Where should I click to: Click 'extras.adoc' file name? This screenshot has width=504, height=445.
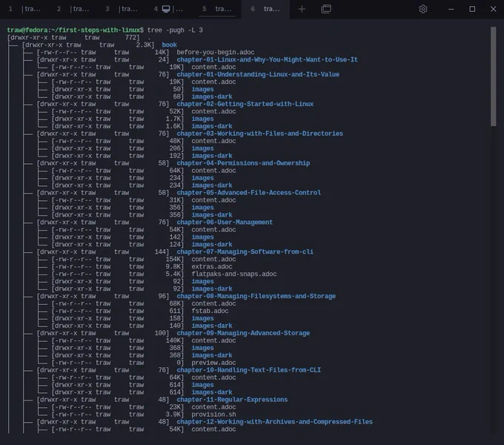[x=212, y=266]
